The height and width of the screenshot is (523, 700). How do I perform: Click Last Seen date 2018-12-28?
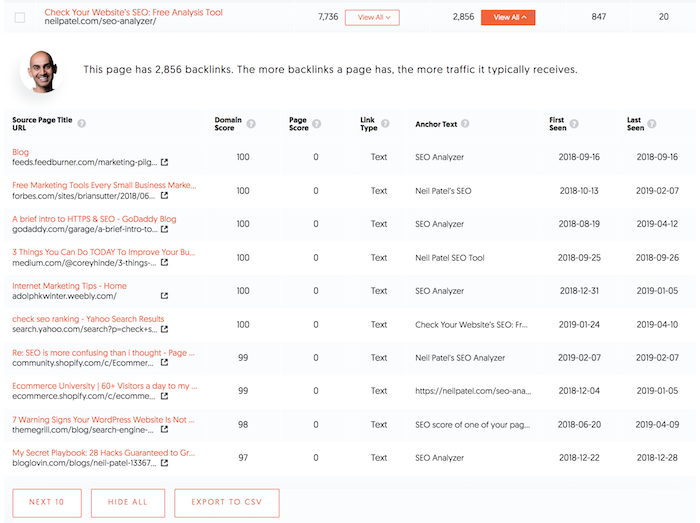click(x=657, y=457)
